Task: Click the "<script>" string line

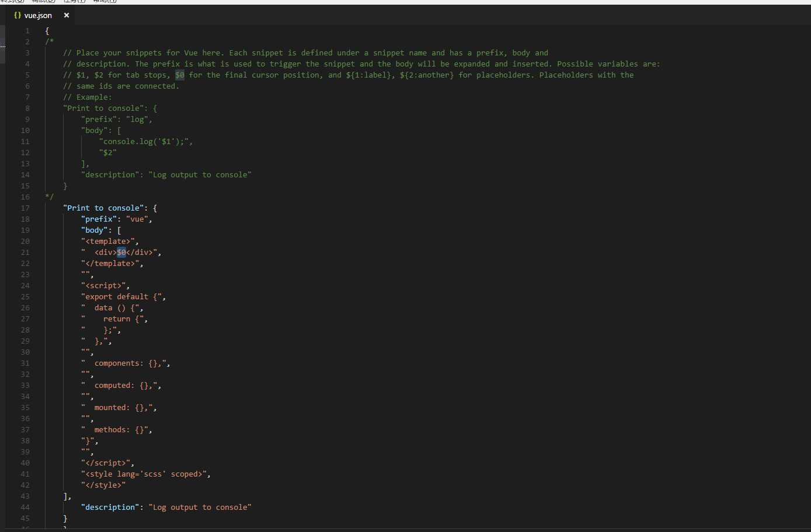Action: coord(106,286)
